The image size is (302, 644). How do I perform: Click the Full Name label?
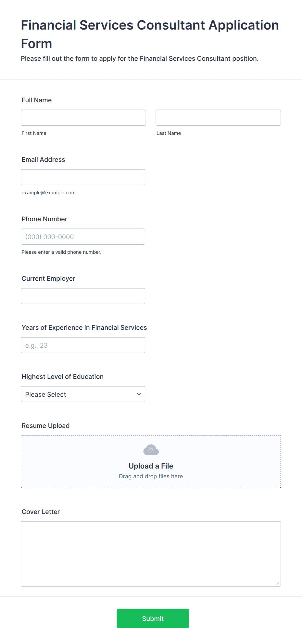[x=37, y=100]
